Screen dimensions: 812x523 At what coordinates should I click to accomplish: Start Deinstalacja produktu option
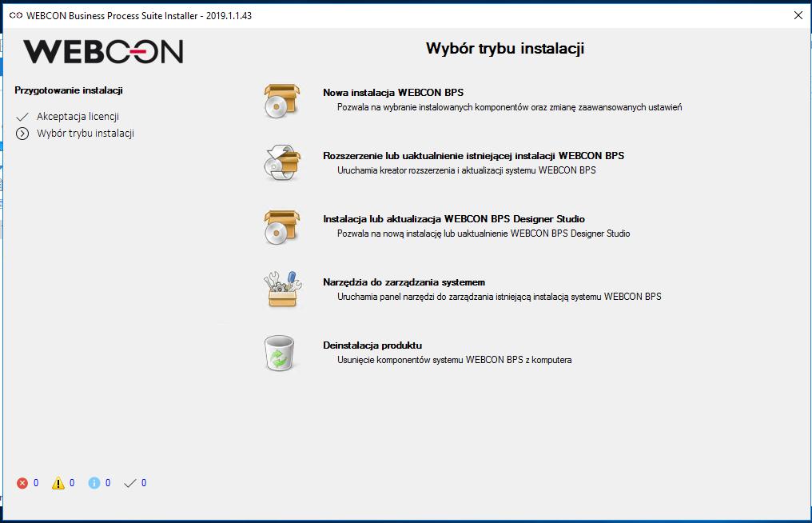click(x=372, y=345)
